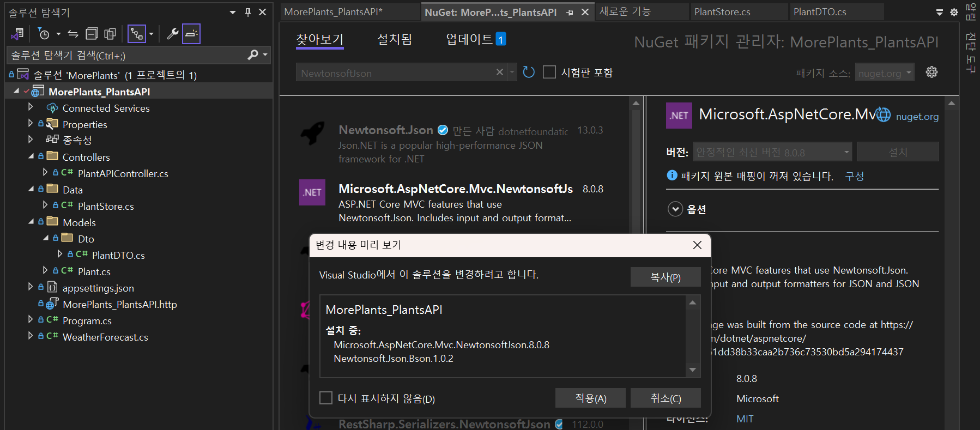Toggle the preview selected items icon

[x=191, y=34]
